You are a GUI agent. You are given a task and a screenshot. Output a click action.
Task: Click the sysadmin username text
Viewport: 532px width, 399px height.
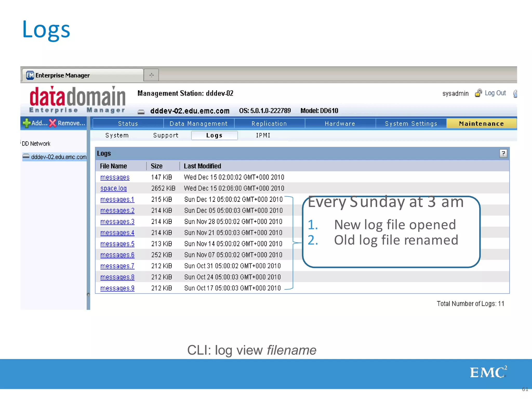tap(455, 94)
